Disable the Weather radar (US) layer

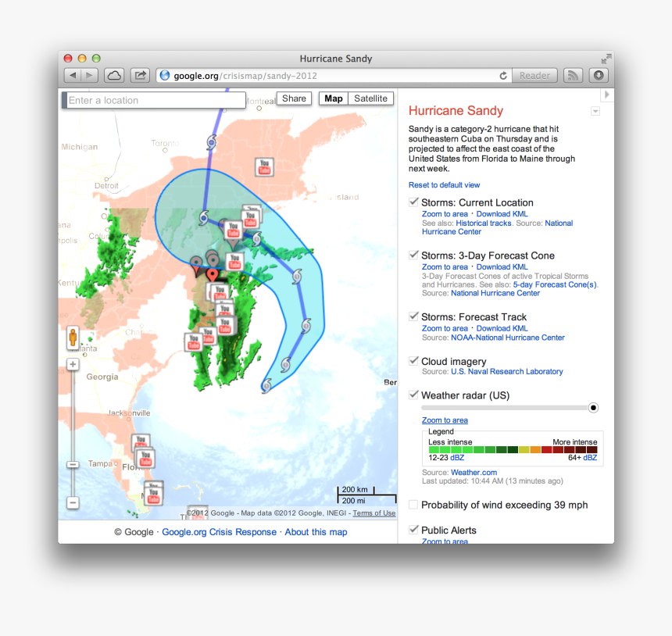pos(413,395)
